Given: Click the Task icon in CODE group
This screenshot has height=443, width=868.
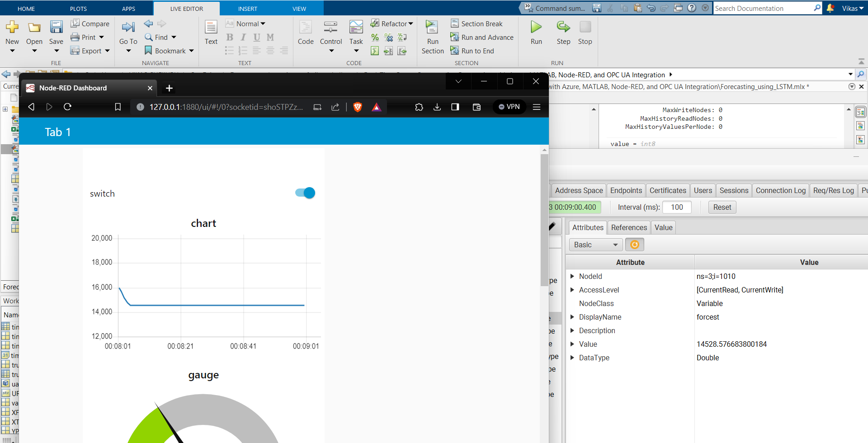Looking at the screenshot, I should tap(356, 27).
